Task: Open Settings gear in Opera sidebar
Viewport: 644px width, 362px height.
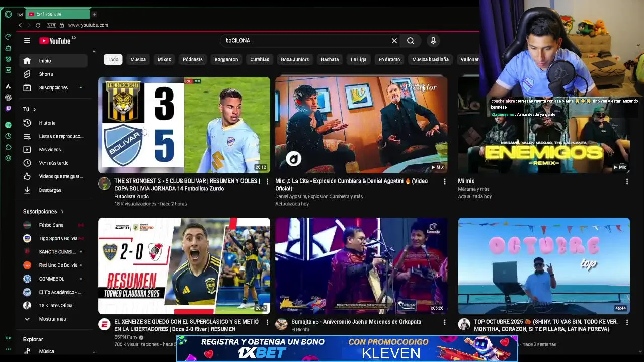Action: 8,158
